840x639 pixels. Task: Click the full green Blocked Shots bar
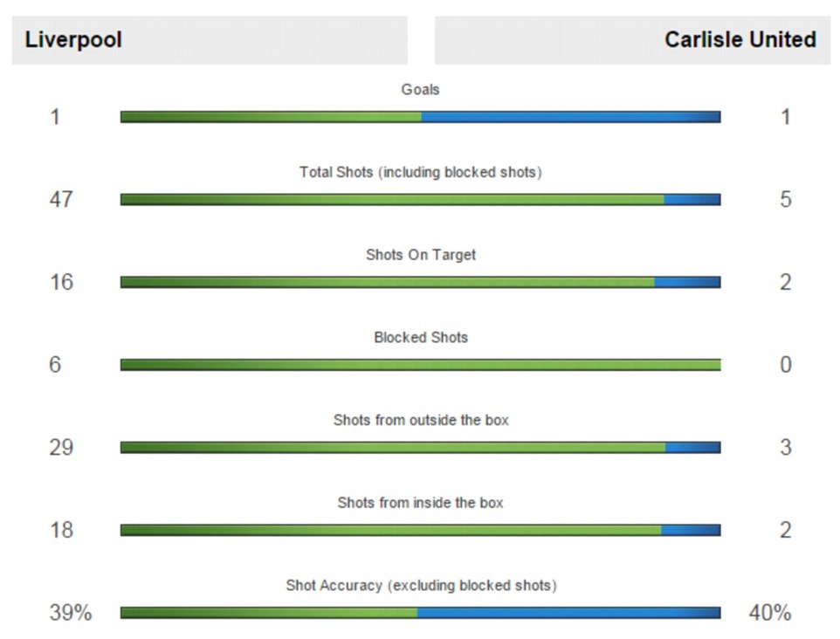[x=420, y=365]
